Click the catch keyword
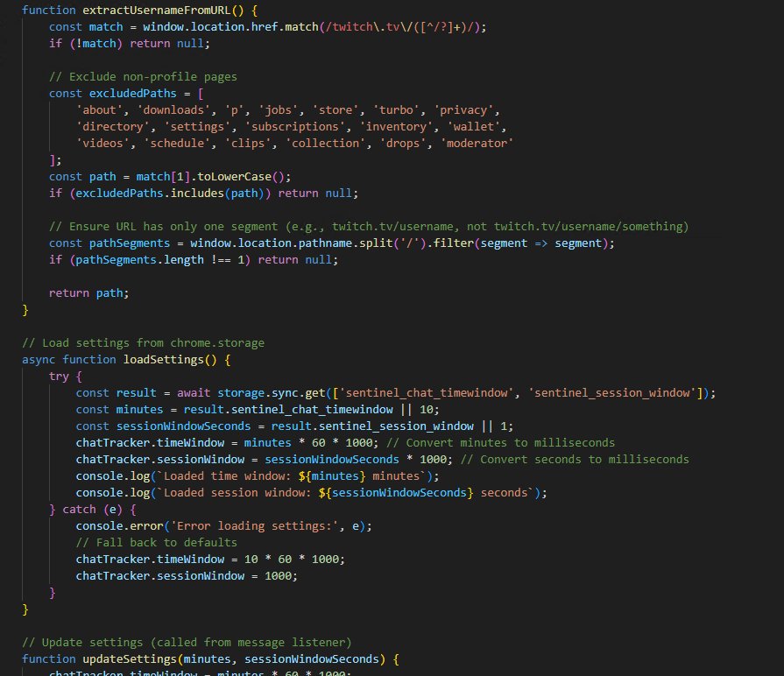784x676 pixels. point(79,510)
